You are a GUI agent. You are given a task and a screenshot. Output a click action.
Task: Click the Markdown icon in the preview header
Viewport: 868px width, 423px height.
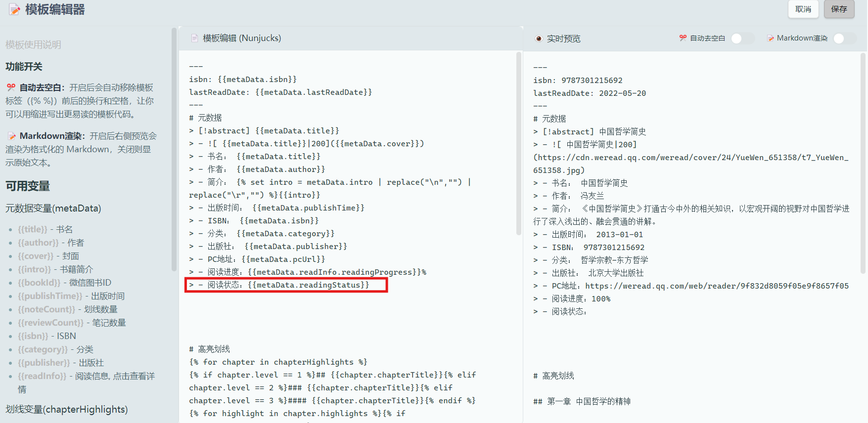point(770,38)
